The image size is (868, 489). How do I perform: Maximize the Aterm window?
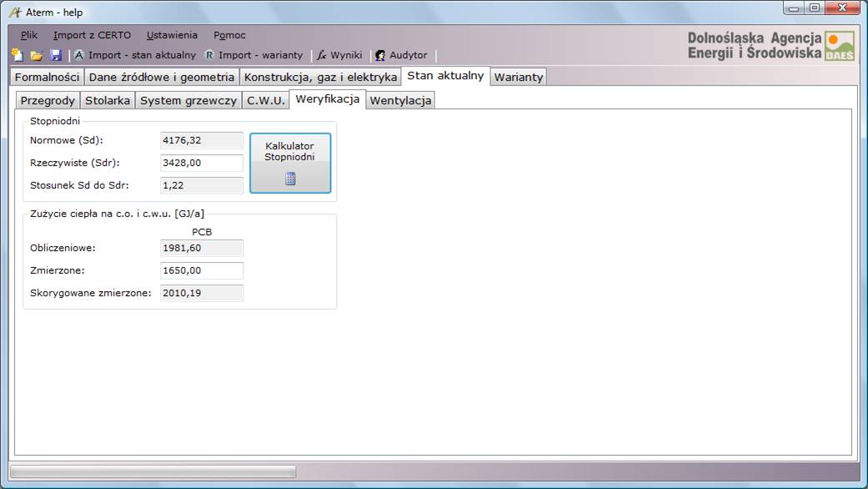tap(815, 8)
